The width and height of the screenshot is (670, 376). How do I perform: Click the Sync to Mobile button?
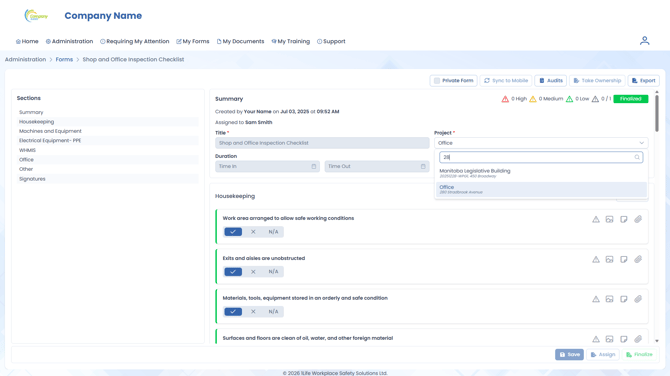[506, 81]
